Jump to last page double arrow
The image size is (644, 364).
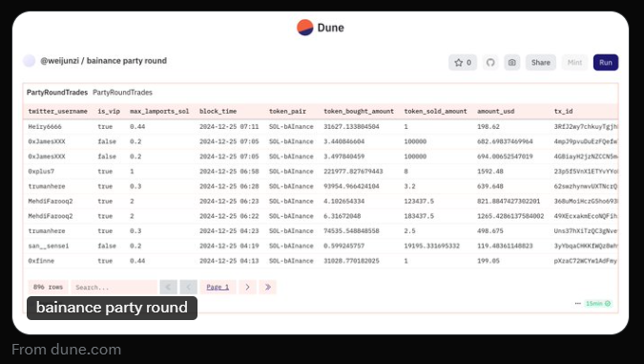(268, 287)
